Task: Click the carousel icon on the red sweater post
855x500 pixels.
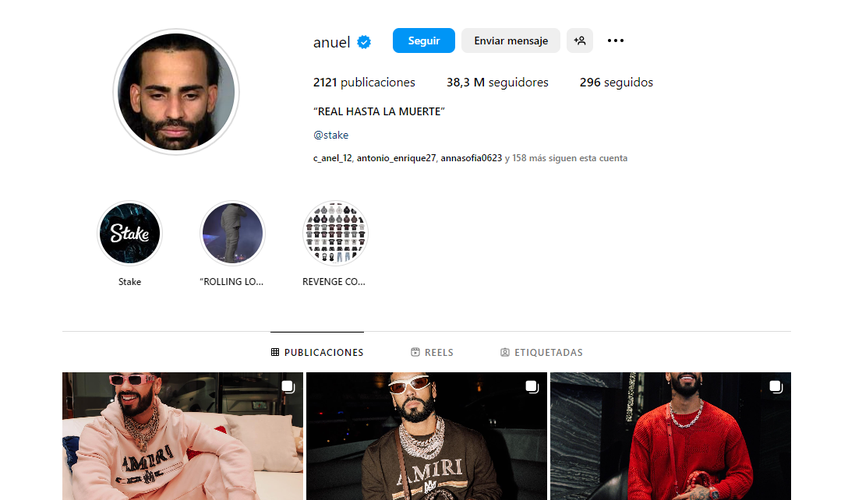Action: pyautogui.click(x=776, y=387)
